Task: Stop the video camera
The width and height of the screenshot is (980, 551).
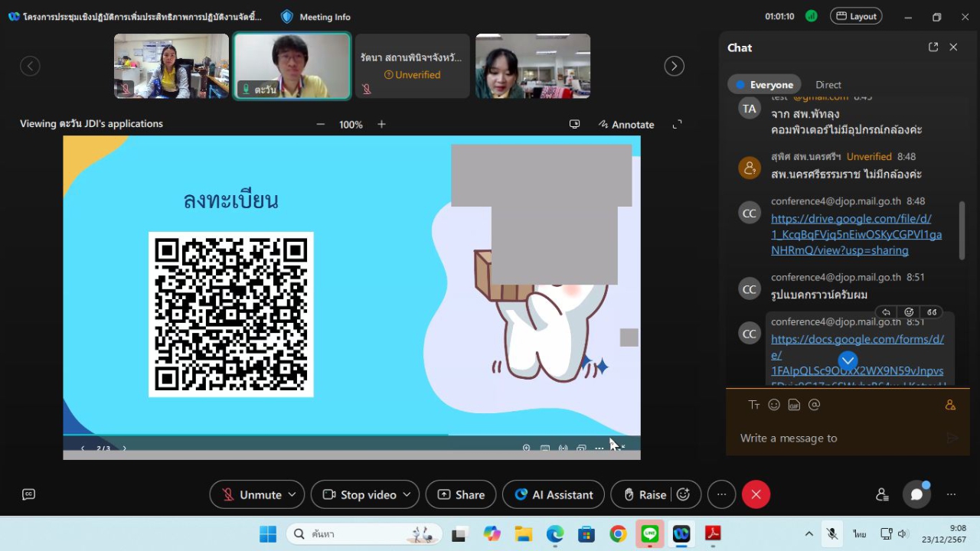Action: [x=359, y=494]
